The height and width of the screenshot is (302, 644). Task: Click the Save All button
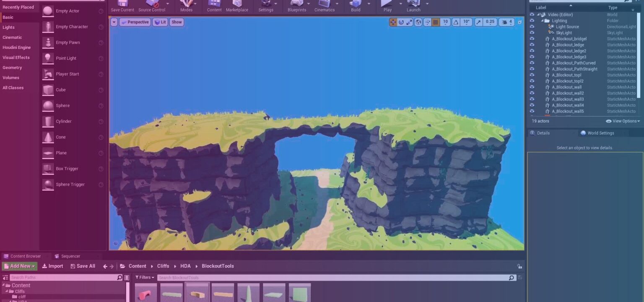(x=83, y=266)
